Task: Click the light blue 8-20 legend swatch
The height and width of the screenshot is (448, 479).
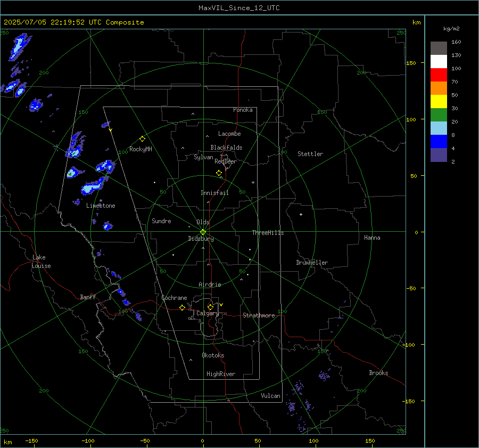Action: pos(439,128)
